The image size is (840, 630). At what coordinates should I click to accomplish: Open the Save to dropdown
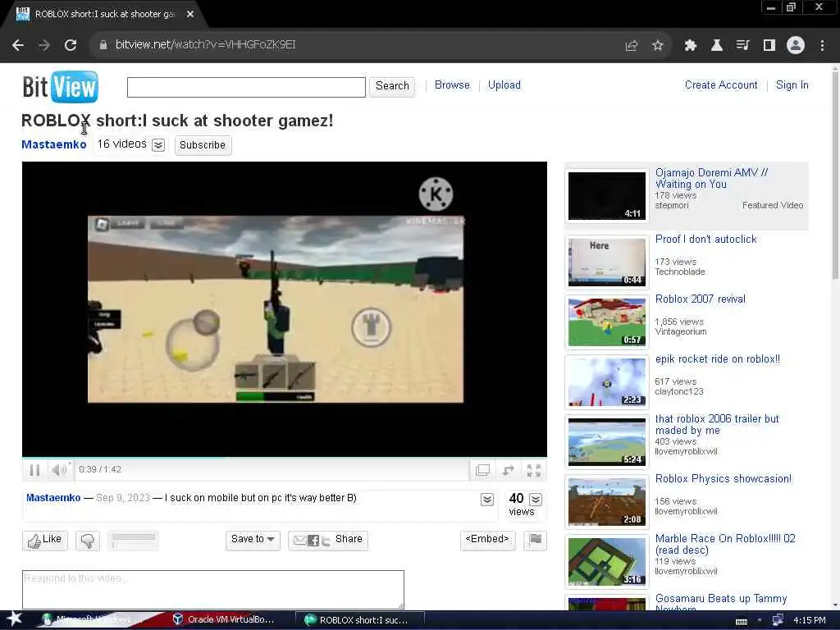(253, 540)
